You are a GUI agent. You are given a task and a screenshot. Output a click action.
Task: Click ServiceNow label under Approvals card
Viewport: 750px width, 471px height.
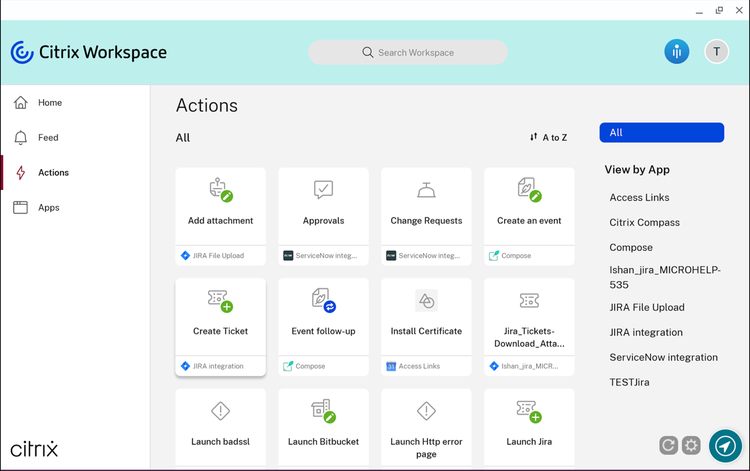[326, 256]
